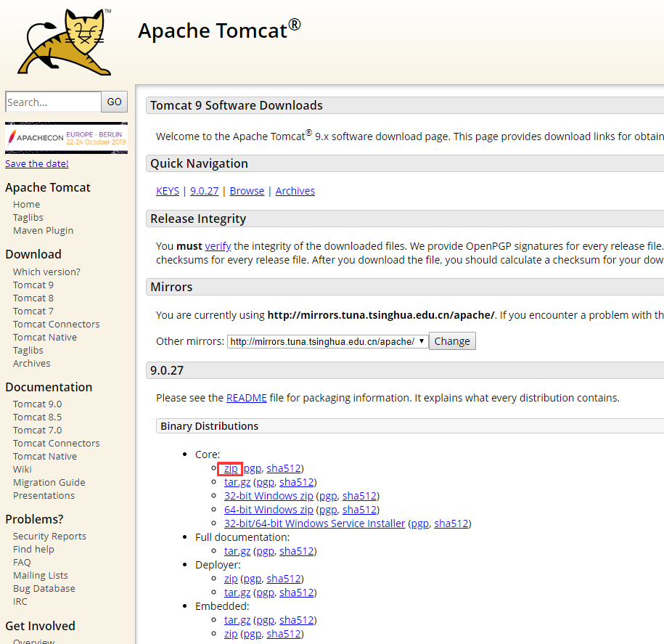Open Tomcat 7.0 documentation link
Image resolution: width=664 pixels, height=644 pixels.
click(x=37, y=431)
